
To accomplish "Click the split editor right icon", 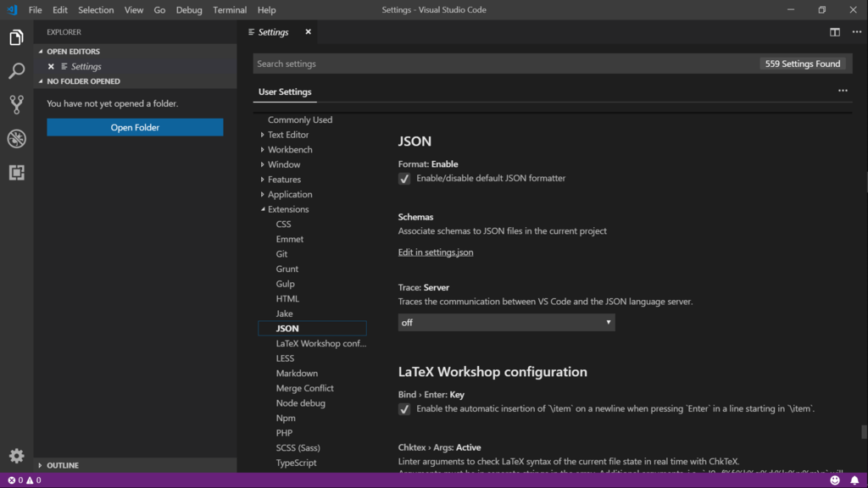I will (835, 32).
